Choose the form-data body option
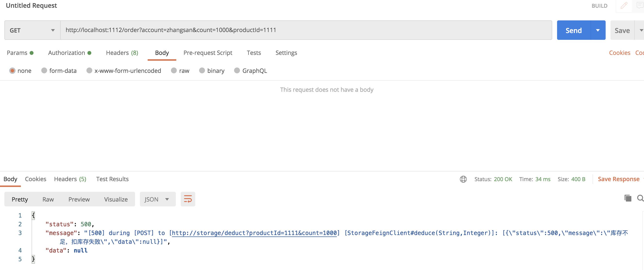Image resolution: width=644 pixels, height=270 pixels. (44, 71)
